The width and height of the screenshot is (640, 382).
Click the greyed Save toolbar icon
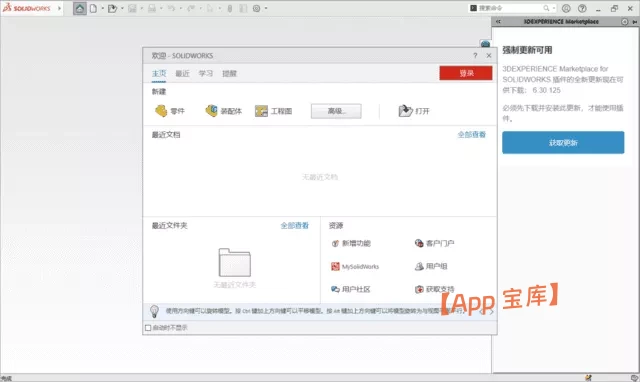132,8
